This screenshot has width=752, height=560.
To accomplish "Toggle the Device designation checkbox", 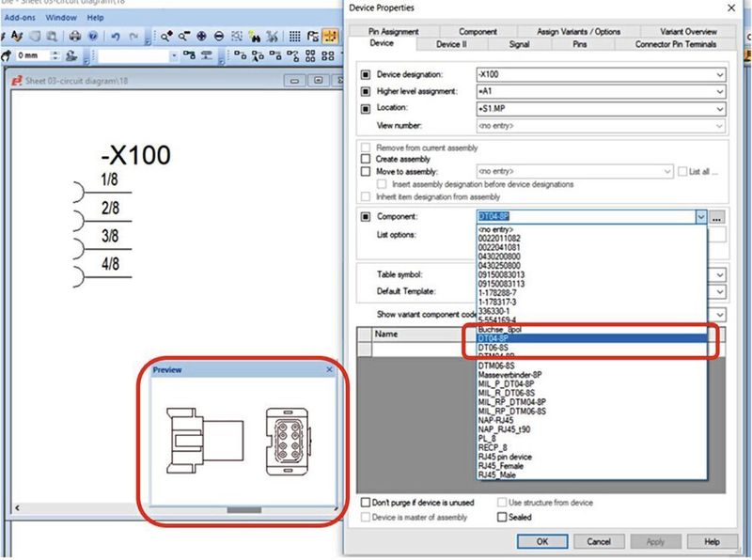I will (x=366, y=74).
